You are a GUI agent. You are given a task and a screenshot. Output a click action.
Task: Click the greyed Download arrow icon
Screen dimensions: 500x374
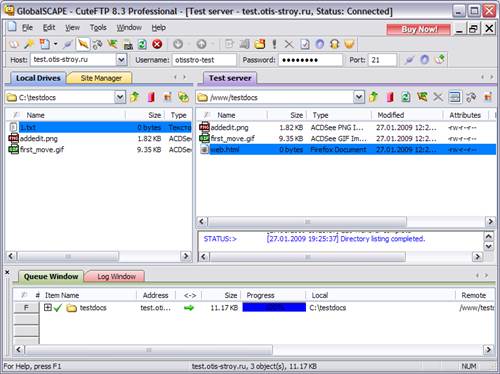178,44
